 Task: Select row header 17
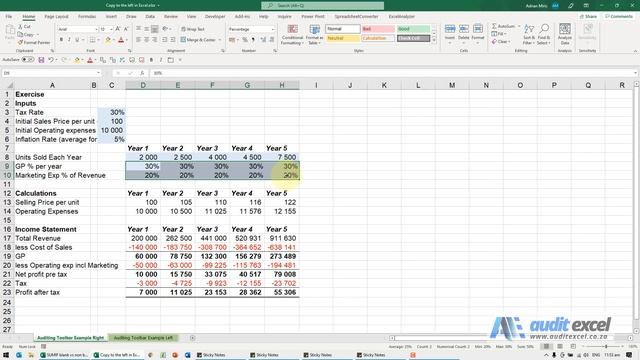point(7,238)
